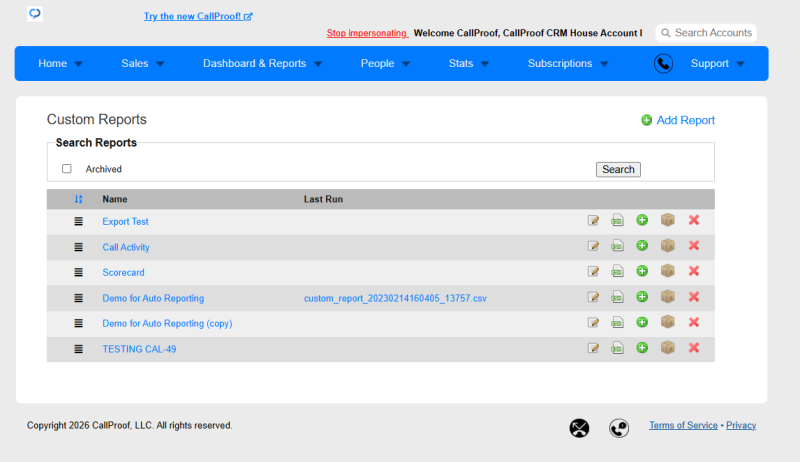Viewport: 800px width, 462px height.
Task: Open Try the new CallProof link
Action: coord(198,16)
